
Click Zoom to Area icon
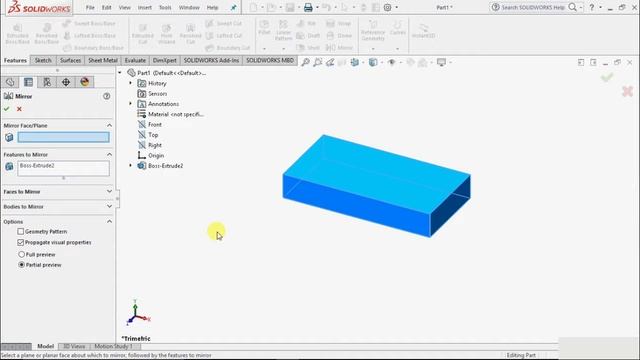tap(318, 62)
